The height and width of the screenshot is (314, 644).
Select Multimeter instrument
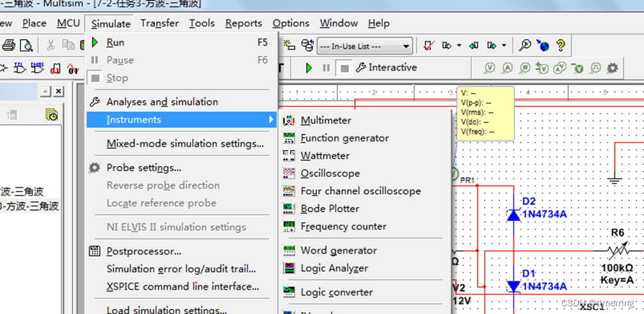pyautogui.click(x=364, y=120)
